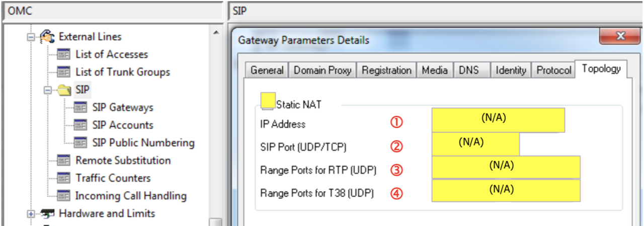The image size is (644, 226).
Task: Click the IP Address input field
Action: pos(498,120)
